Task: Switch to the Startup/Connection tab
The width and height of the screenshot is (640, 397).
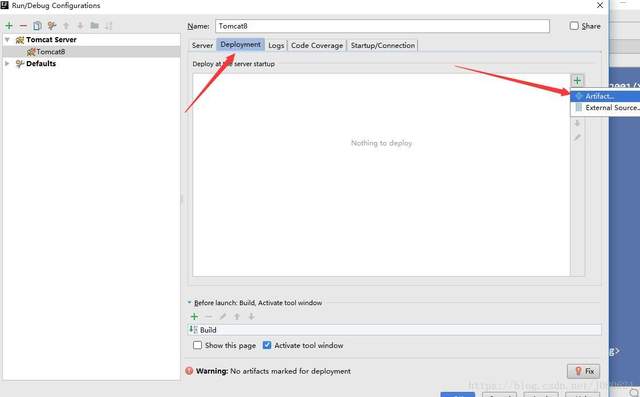Action: (x=382, y=45)
